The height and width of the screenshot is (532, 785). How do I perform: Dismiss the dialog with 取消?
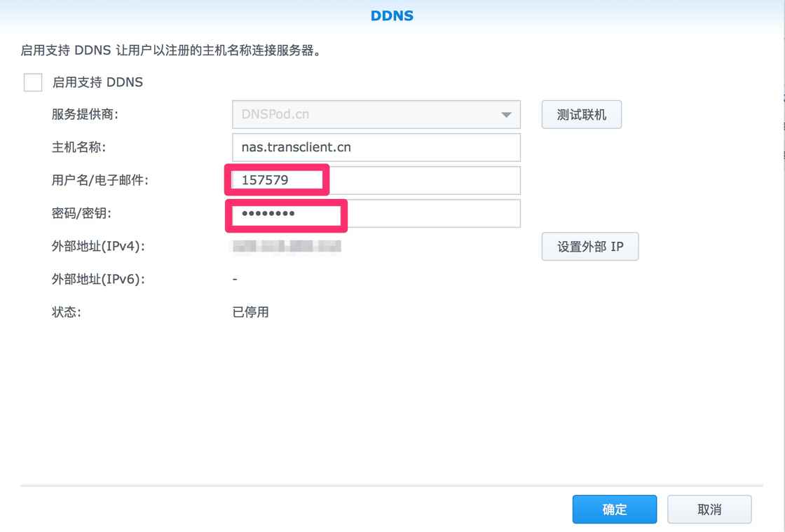709,510
